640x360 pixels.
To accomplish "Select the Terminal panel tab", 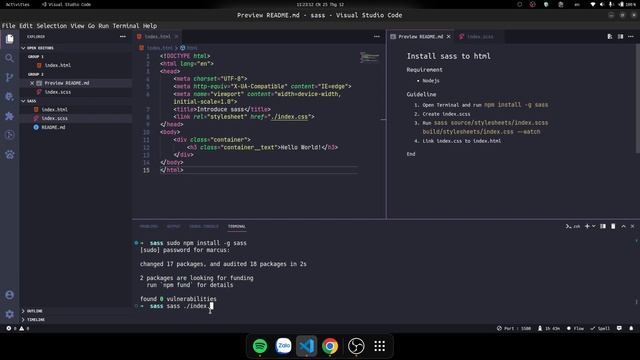I will tap(237, 226).
